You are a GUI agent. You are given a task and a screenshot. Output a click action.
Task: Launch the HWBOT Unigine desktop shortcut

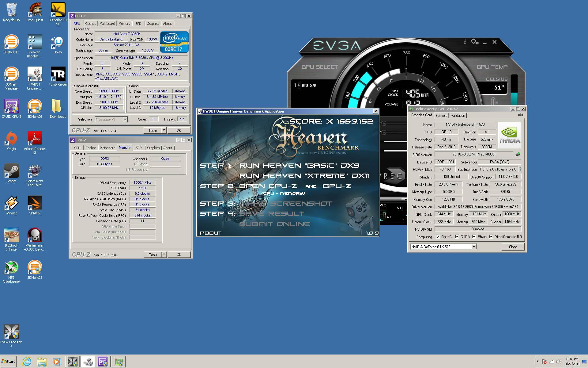[x=35, y=79]
